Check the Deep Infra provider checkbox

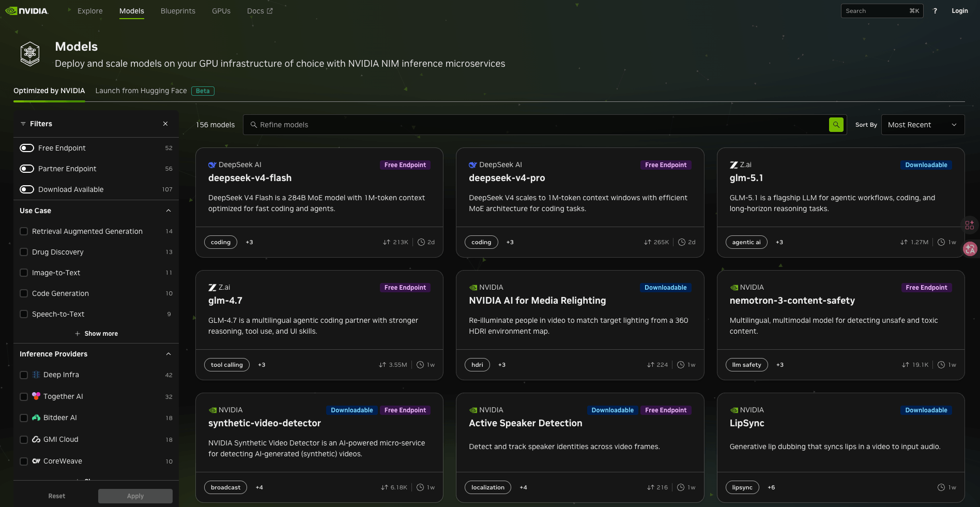tap(24, 375)
